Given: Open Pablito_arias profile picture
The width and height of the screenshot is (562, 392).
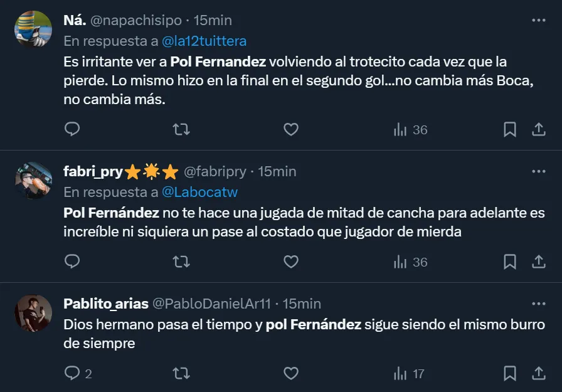Looking at the screenshot, I should (33, 313).
